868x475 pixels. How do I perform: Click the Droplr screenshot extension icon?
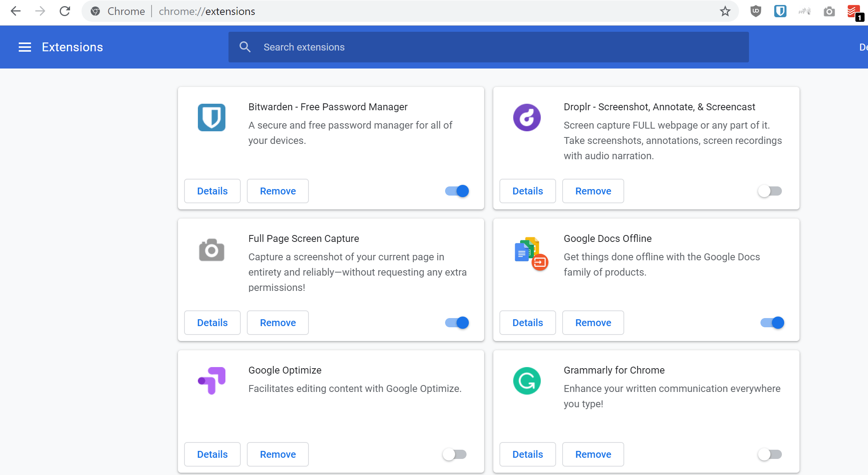point(526,116)
